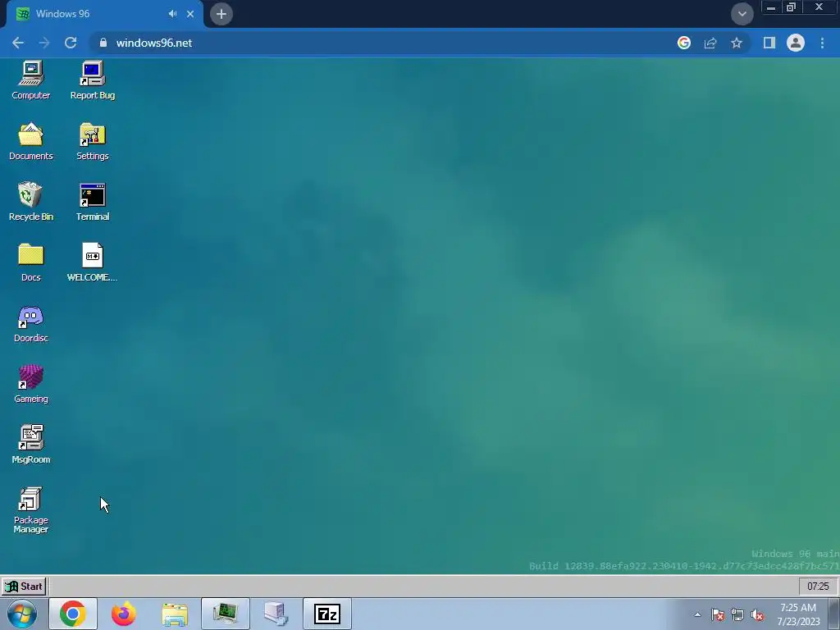Launch the Doordisc app

[x=31, y=323]
